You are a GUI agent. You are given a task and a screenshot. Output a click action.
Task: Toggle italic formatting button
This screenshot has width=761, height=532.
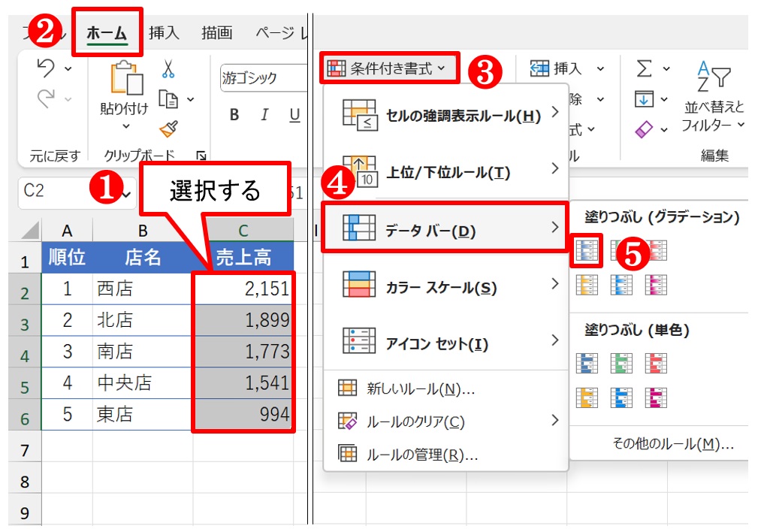(264, 115)
